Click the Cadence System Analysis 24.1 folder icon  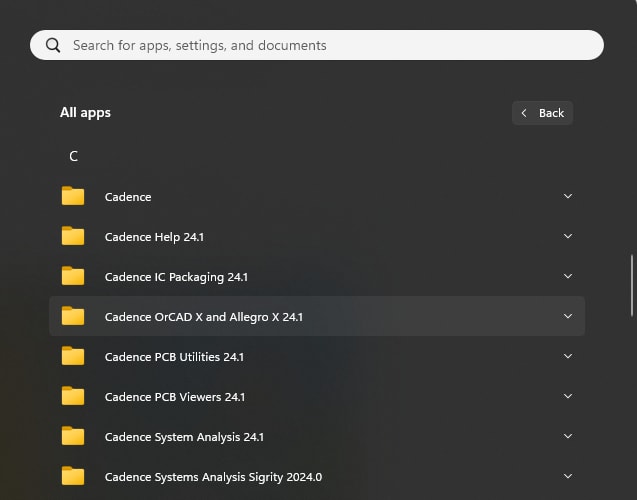(x=73, y=436)
